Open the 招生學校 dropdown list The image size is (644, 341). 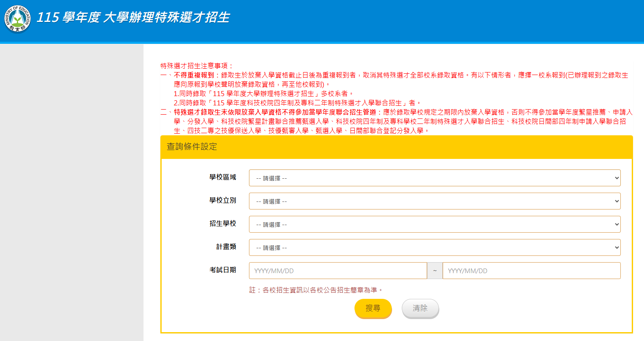coord(435,224)
